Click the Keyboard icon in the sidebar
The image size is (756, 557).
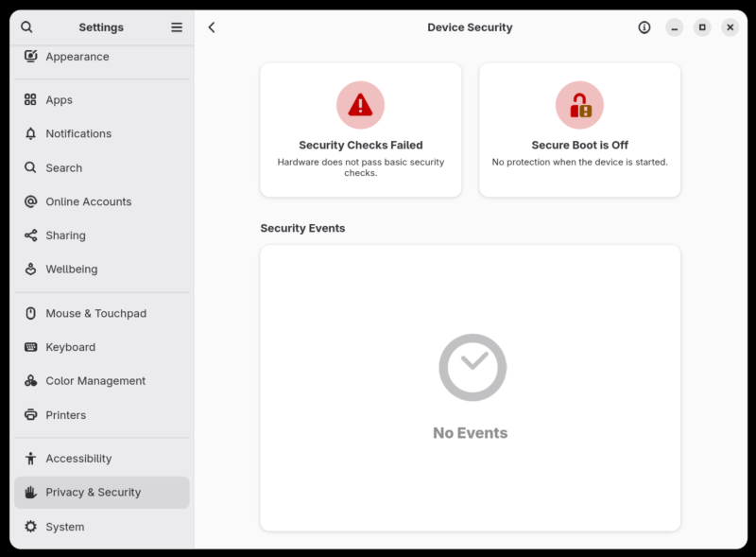[31, 347]
